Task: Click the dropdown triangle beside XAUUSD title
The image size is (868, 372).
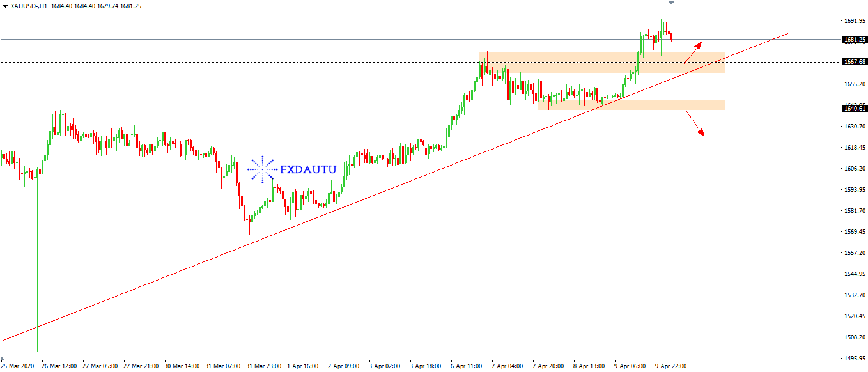Action: point(5,6)
